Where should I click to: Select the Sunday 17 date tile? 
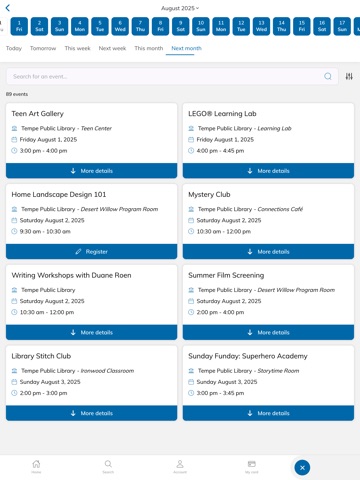pyautogui.click(x=342, y=26)
